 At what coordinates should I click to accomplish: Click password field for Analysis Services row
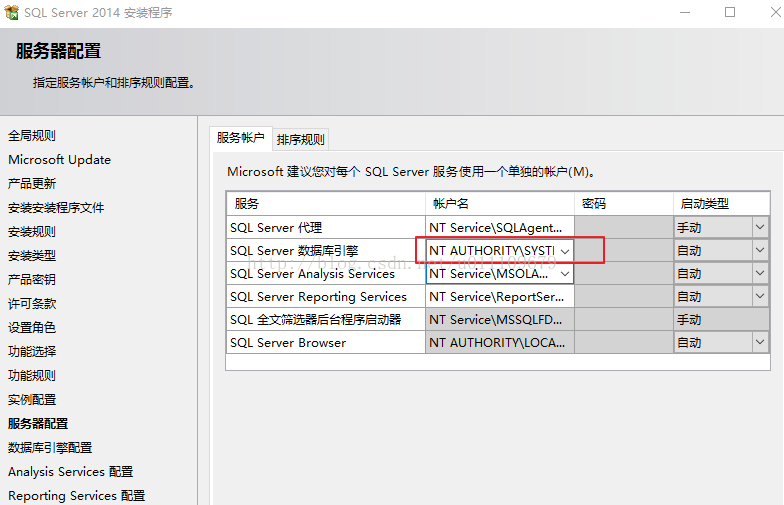(624, 274)
